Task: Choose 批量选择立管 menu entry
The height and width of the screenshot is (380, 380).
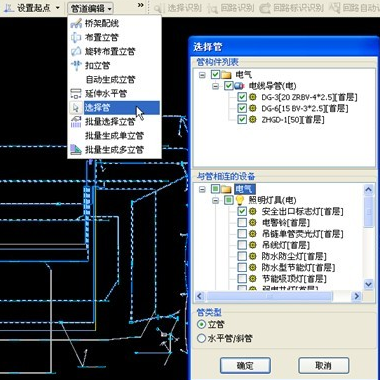Action: 114,122
